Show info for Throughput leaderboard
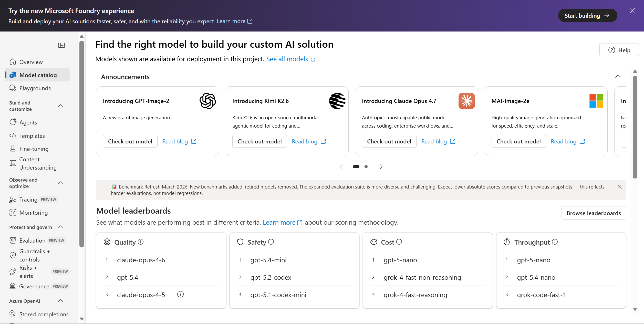This screenshot has height=324, width=644. (555, 242)
